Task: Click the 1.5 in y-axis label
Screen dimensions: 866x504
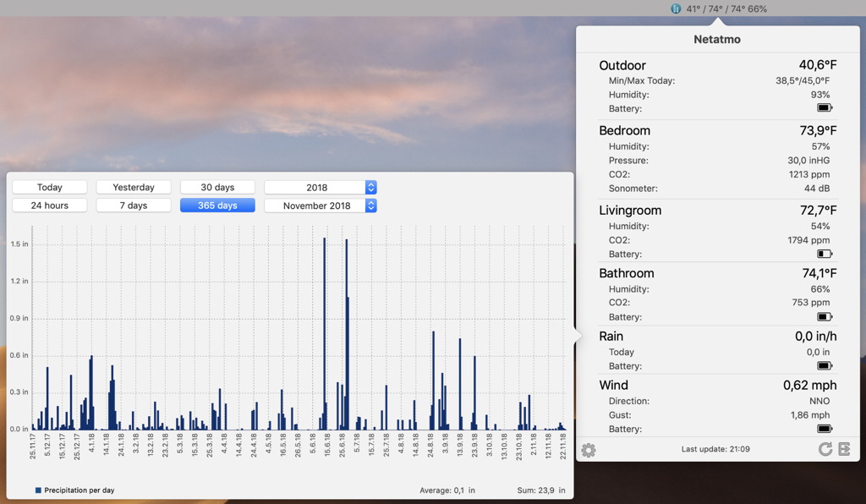Action: (19, 244)
